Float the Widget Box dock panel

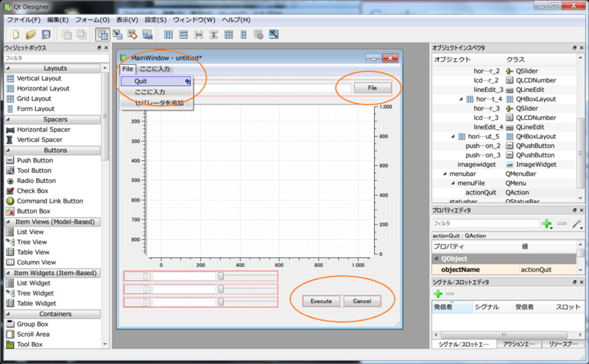coord(99,48)
